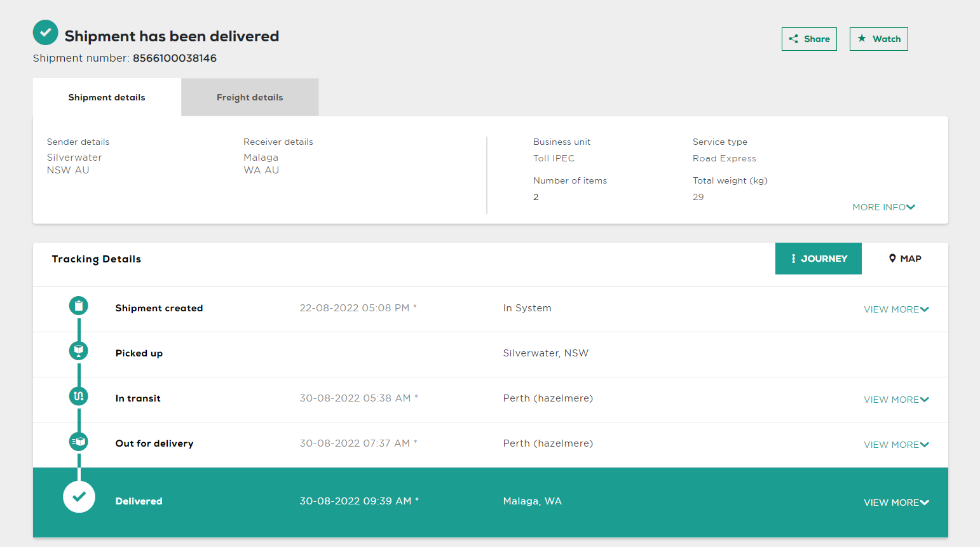Open the Freight details tab

tap(250, 97)
